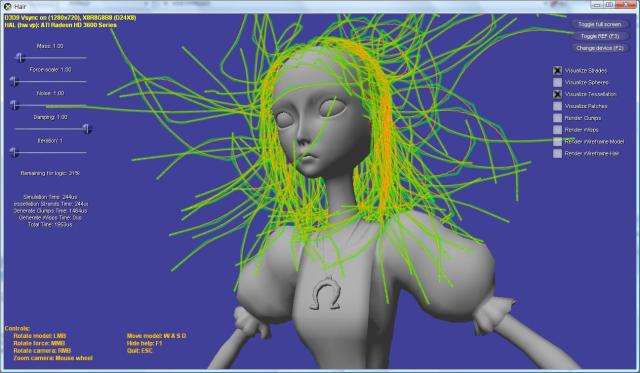
Task: Click the Mass slider track
Action: pyautogui.click(x=51, y=58)
